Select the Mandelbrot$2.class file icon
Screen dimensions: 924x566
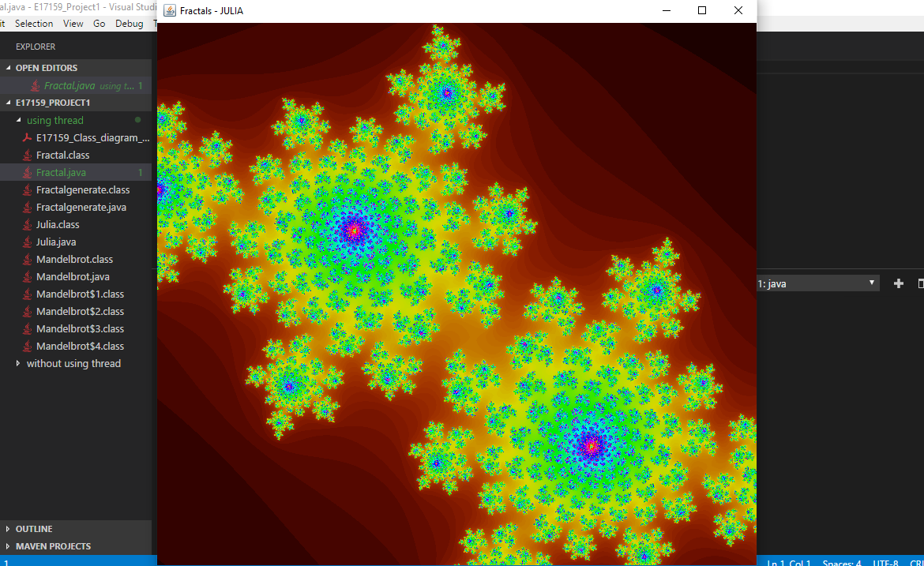pos(29,311)
